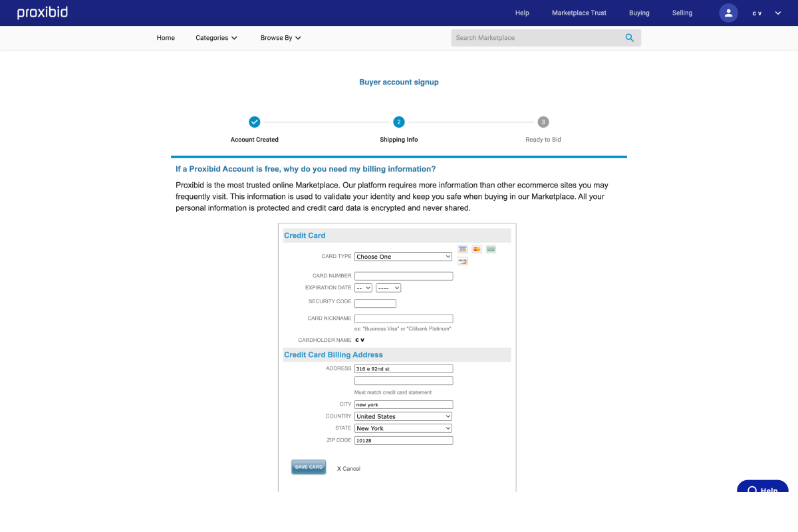Open Help in the top navigation
This screenshot has width=798, height=532.
pyautogui.click(x=522, y=13)
